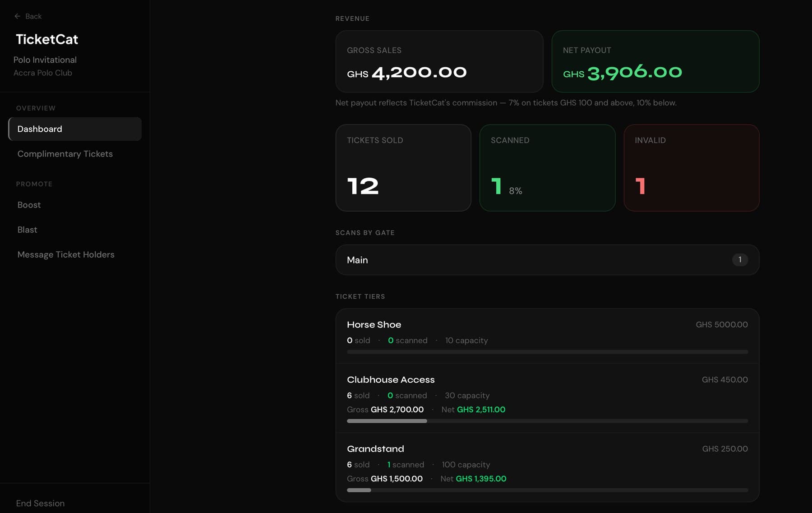Open Clubhouse Access ticket tier
The height and width of the screenshot is (513, 812).
pyautogui.click(x=547, y=398)
